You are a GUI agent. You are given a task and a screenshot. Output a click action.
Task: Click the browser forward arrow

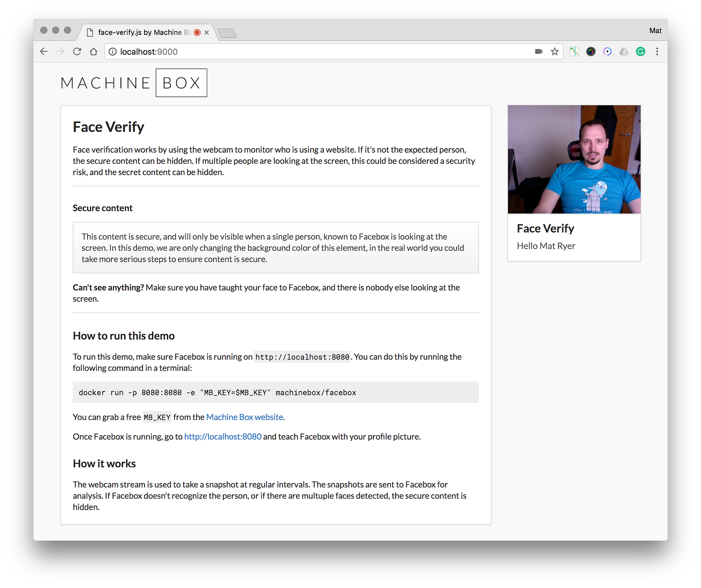pos(60,52)
